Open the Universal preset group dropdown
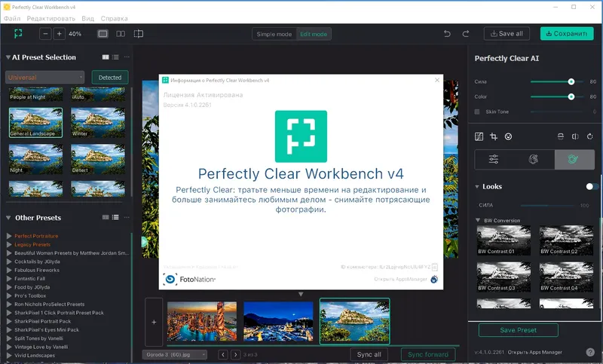The image size is (603, 364). (44, 78)
